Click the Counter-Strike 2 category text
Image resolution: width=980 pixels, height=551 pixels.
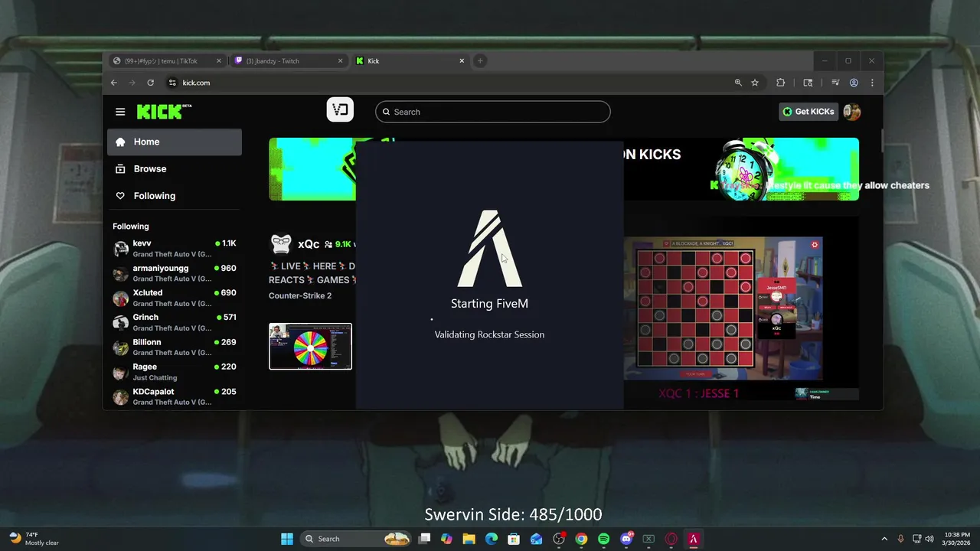300,295
